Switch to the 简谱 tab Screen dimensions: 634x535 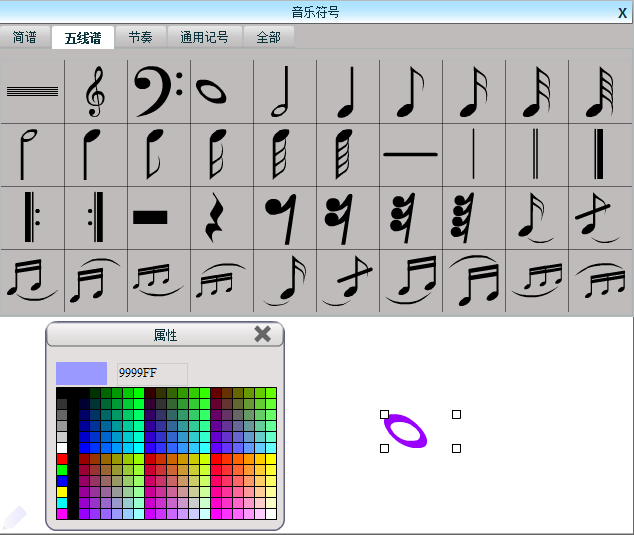(x=25, y=37)
